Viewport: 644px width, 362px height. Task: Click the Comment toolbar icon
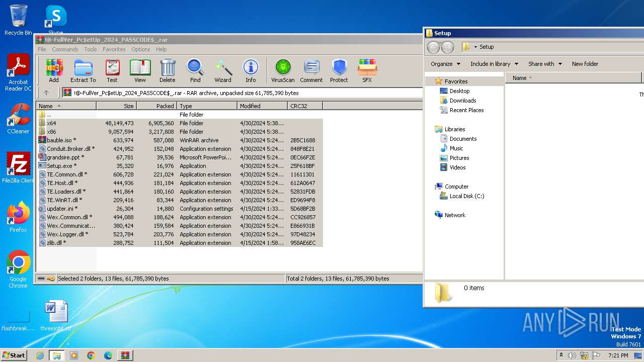pyautogui.click(x=311, y=71)
